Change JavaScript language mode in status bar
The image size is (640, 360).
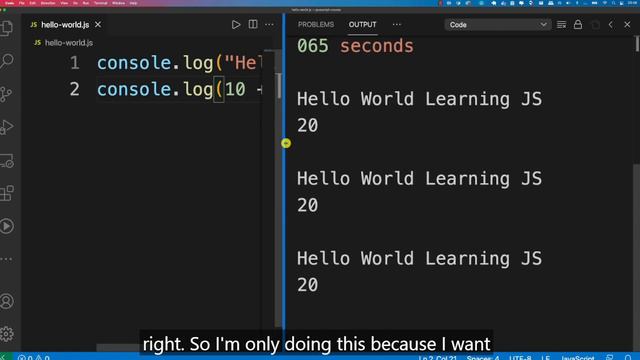pyautogui.click(x=577, y=358)
